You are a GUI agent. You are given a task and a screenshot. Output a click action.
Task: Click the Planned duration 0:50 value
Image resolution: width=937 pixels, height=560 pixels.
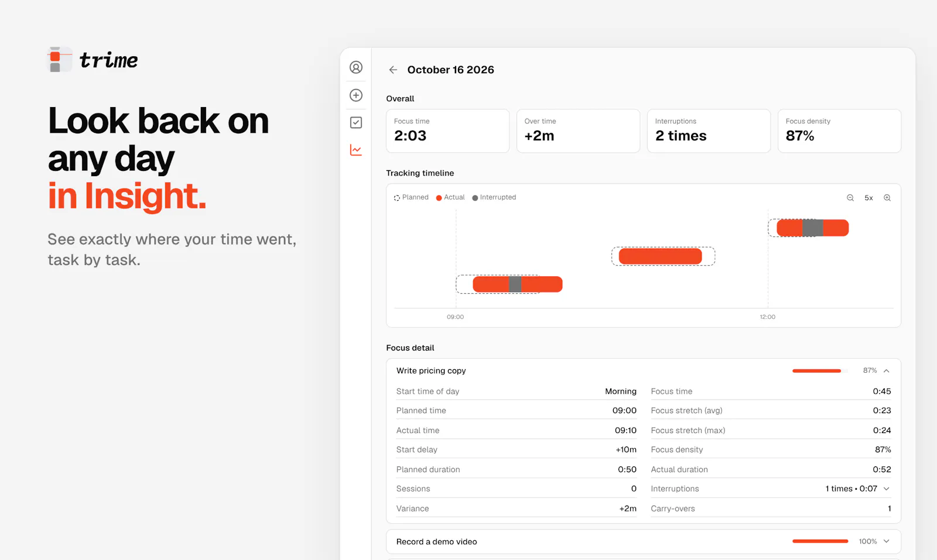627,469
